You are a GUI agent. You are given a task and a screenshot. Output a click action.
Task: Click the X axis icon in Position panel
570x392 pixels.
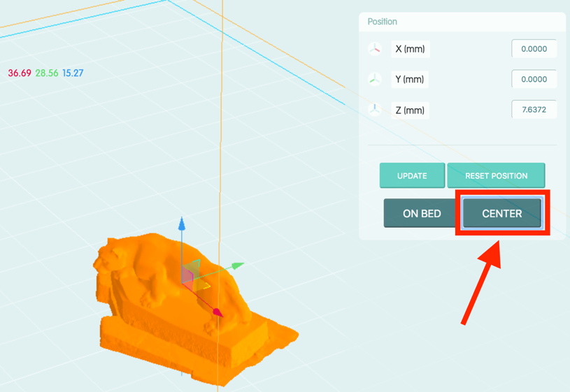tap(375, 49)
